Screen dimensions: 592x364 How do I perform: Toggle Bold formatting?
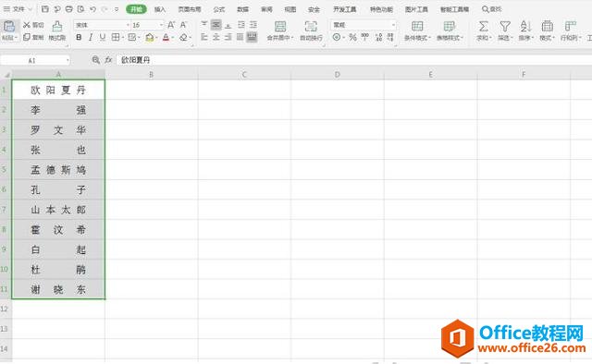tap(79, 37)
